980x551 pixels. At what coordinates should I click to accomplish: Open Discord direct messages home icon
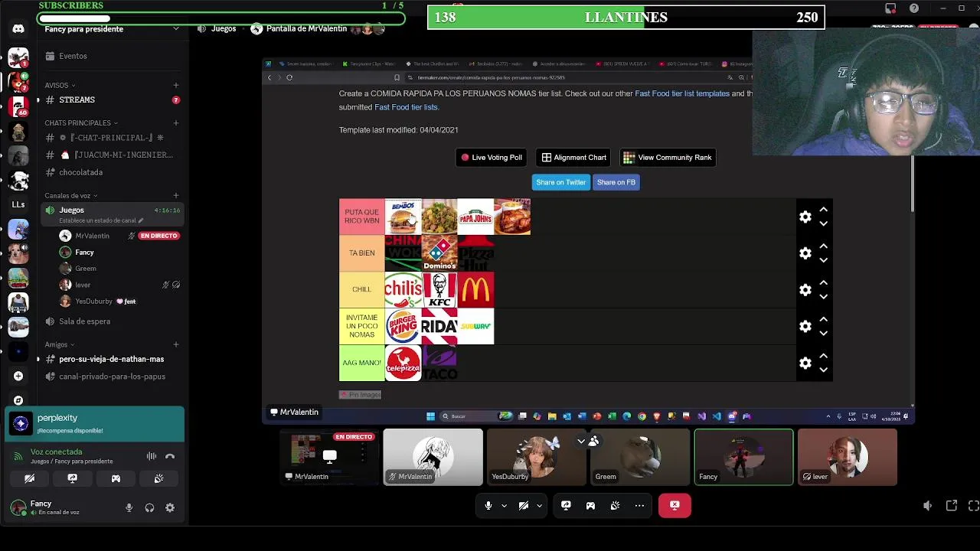[x=18, y=29]
